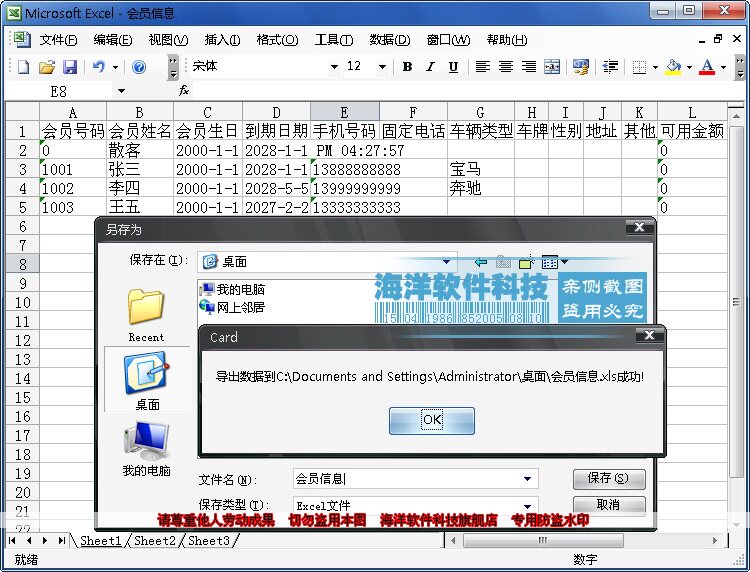Switch to Sheet3 tab
The height and width of the screenshot is (572, 750).
(x=209, y=540)
